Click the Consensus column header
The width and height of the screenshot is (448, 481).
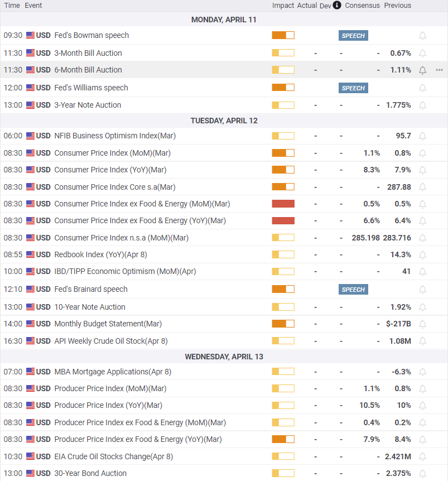(362, 6)
